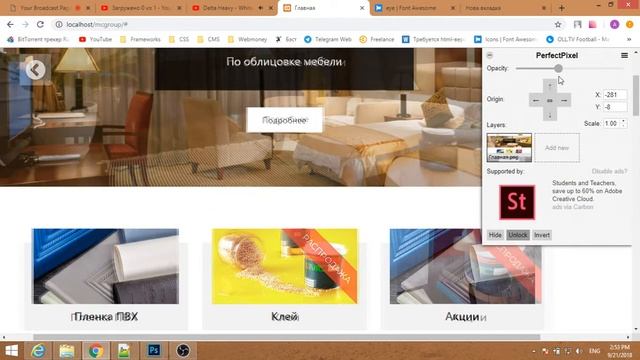This screenshot has width=640, height=360.
Task: Click the Подробнее button on banner
Action: [284, 120]
